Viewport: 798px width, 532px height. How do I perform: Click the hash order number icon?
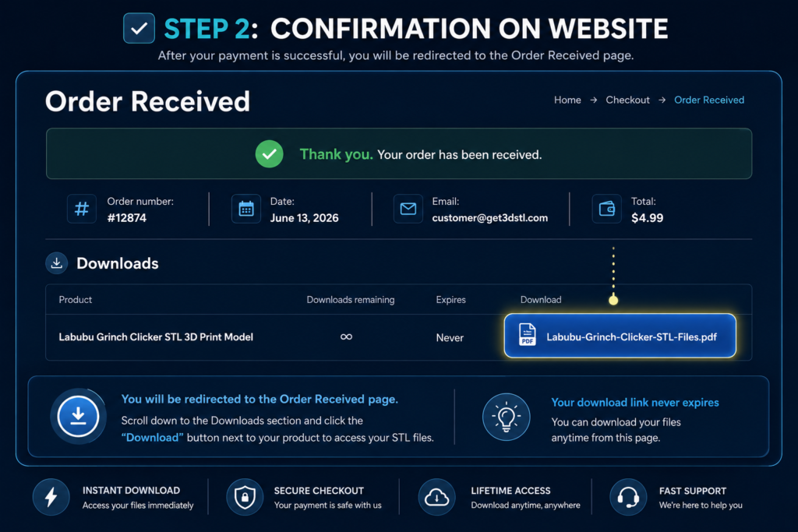pos(81,209)
